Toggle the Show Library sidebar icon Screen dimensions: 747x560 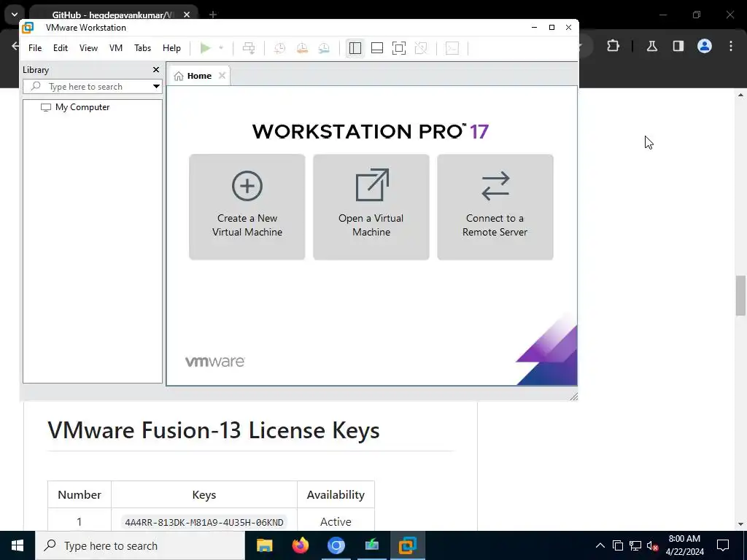point(355,48)
